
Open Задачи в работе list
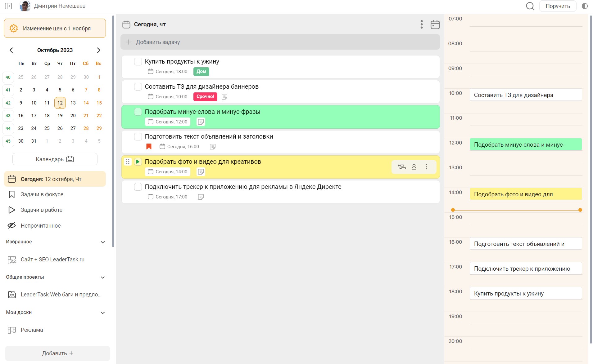coord(41,210)
